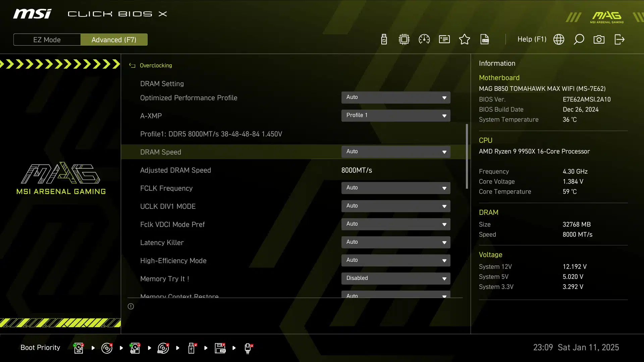Click the exit door-arrow icon
644x362 pixels.
[619, 40]
